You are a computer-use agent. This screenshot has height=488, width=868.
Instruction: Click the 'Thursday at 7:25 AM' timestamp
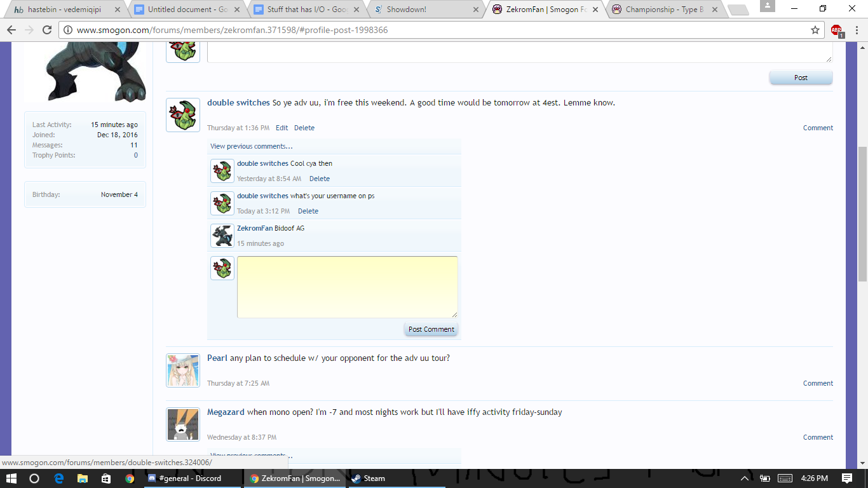point(238,383)
